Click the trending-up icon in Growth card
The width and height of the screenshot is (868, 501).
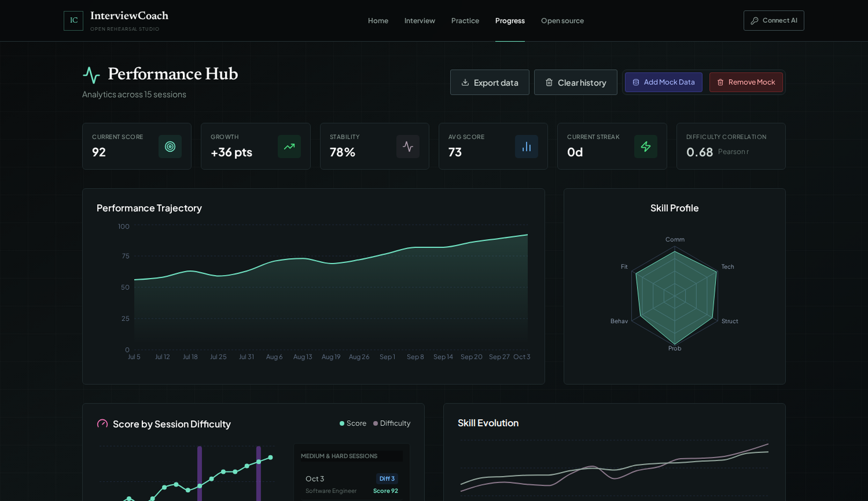pyautogui.click(x=289, y=146)
